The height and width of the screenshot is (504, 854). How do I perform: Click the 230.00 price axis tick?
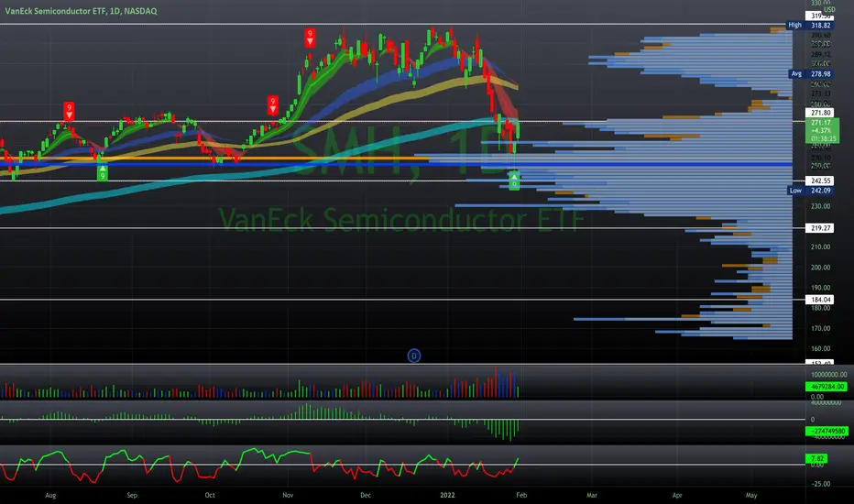click(820, 206)
